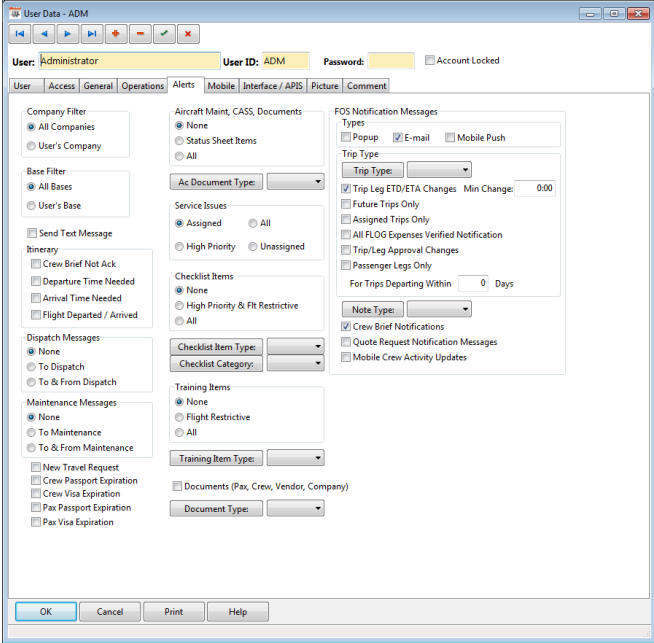Add a new user record
Viewport: 654px width, 643px height.
click(116, 34)
